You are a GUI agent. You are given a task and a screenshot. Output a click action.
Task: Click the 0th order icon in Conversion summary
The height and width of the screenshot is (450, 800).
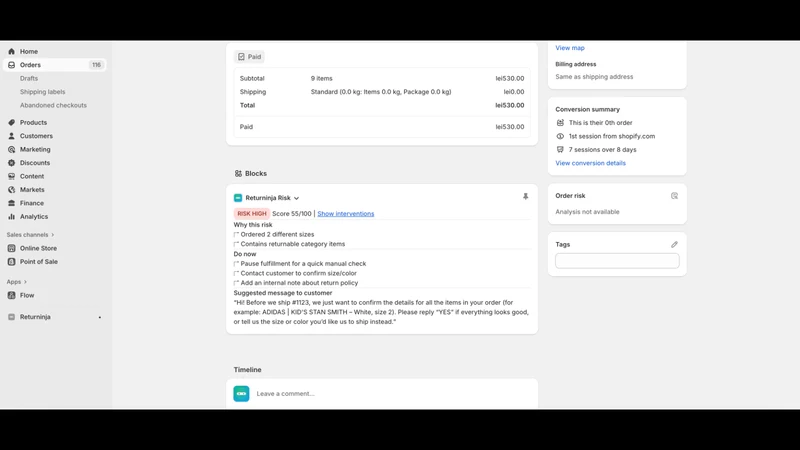click(560, 122)
